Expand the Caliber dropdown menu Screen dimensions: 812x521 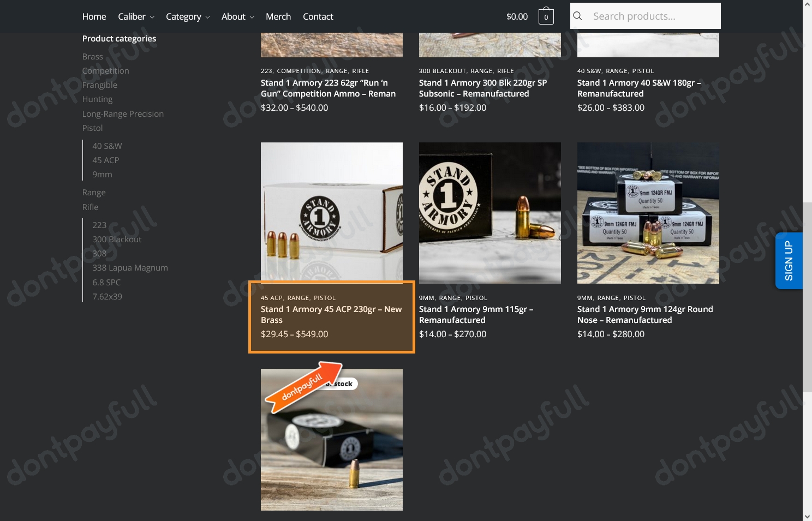[136, 16]
